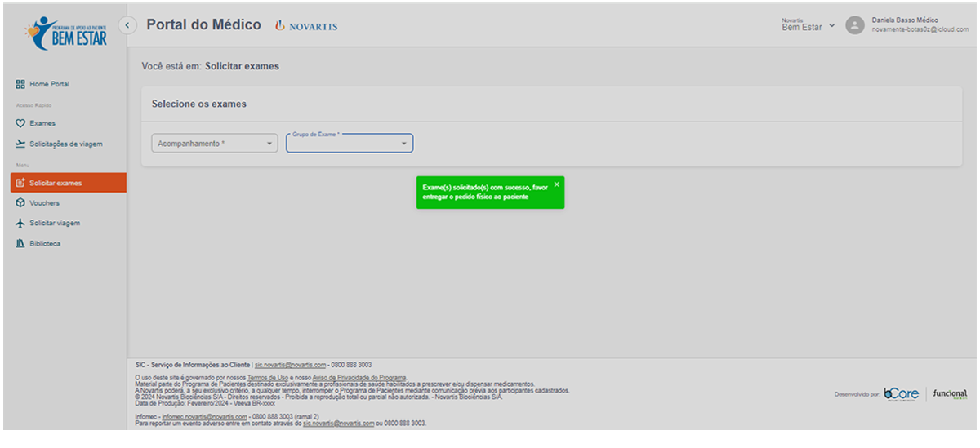The height and width of the screenshot is (448, 980).
Task: Open the Acompanhamento dropdown
Action: 215,144
